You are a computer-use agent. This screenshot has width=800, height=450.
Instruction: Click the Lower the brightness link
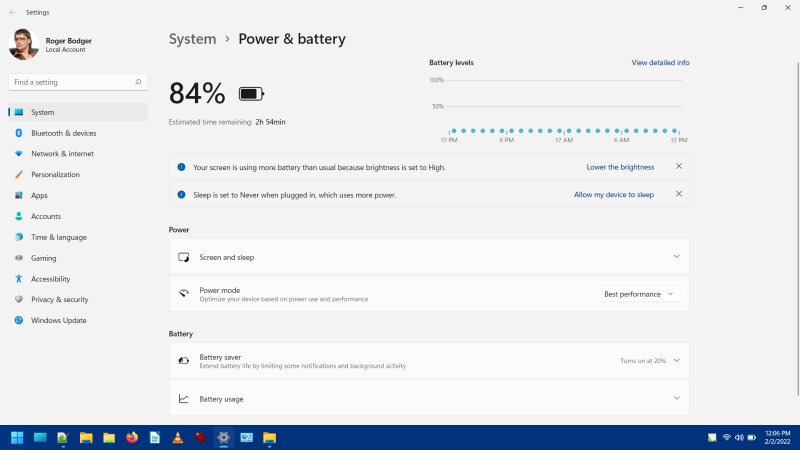click(620, 167)
